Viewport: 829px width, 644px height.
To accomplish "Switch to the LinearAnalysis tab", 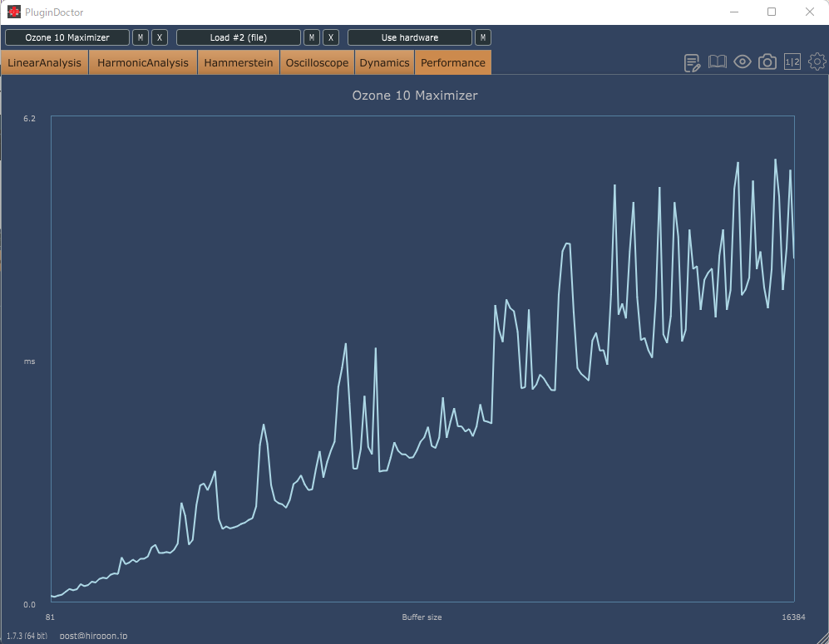I will tap(44, 62).
